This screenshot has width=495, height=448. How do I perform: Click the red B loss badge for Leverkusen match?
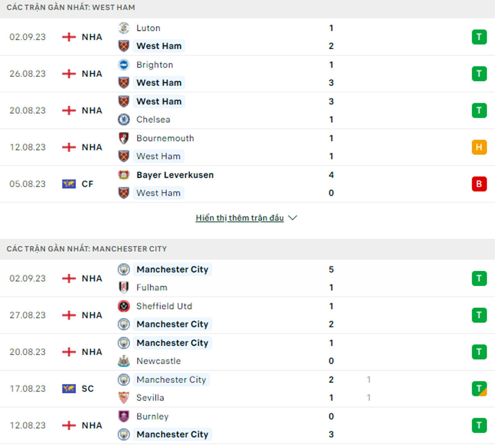pyautogui.click(x=479, y=184)
